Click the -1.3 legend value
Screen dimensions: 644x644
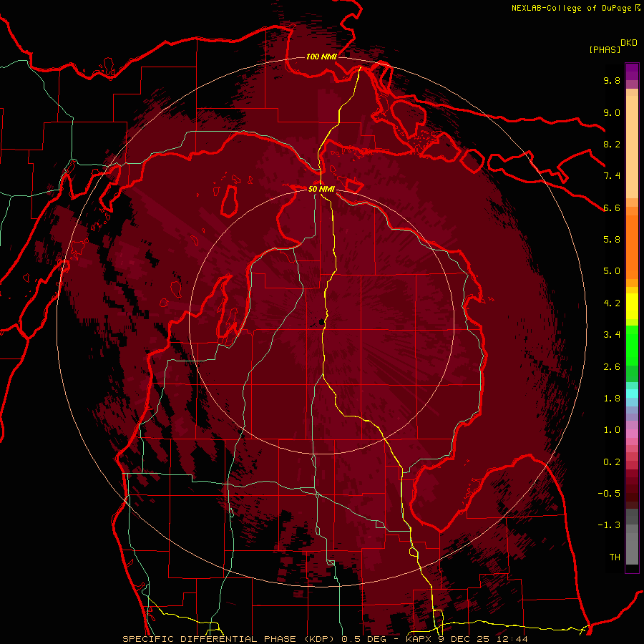pos(609,525)
